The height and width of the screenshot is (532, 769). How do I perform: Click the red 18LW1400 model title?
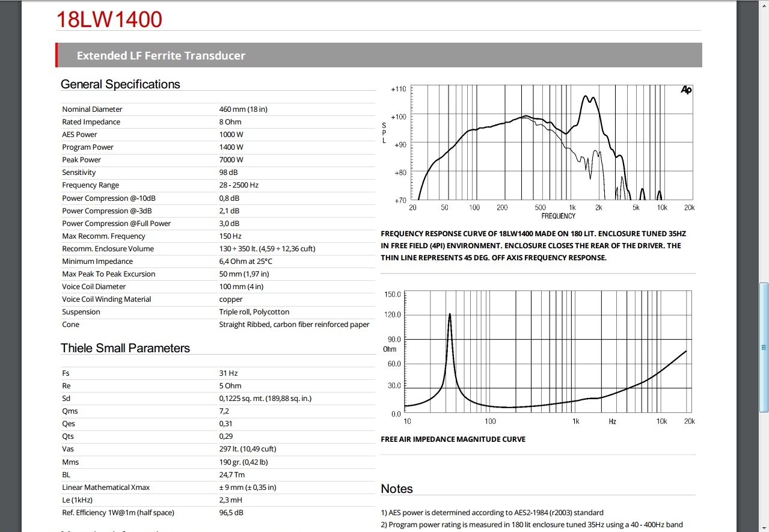tap(109, 19)
